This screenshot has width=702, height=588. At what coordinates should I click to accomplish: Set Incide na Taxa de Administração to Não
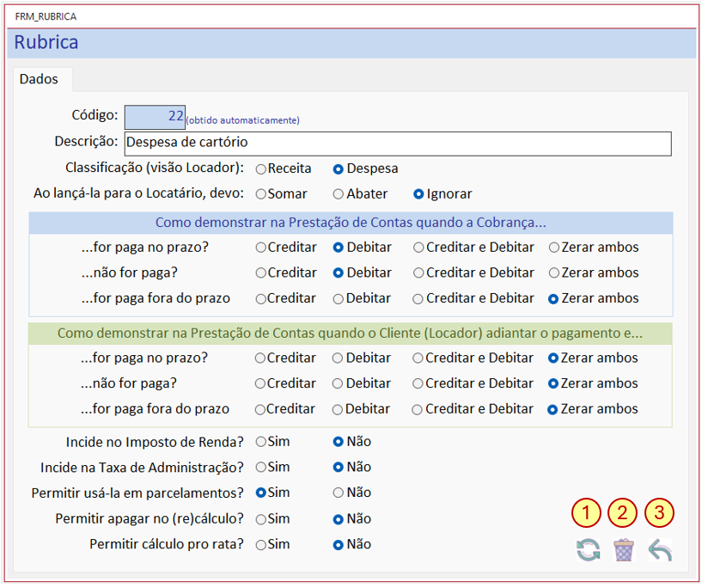[338, 468]
